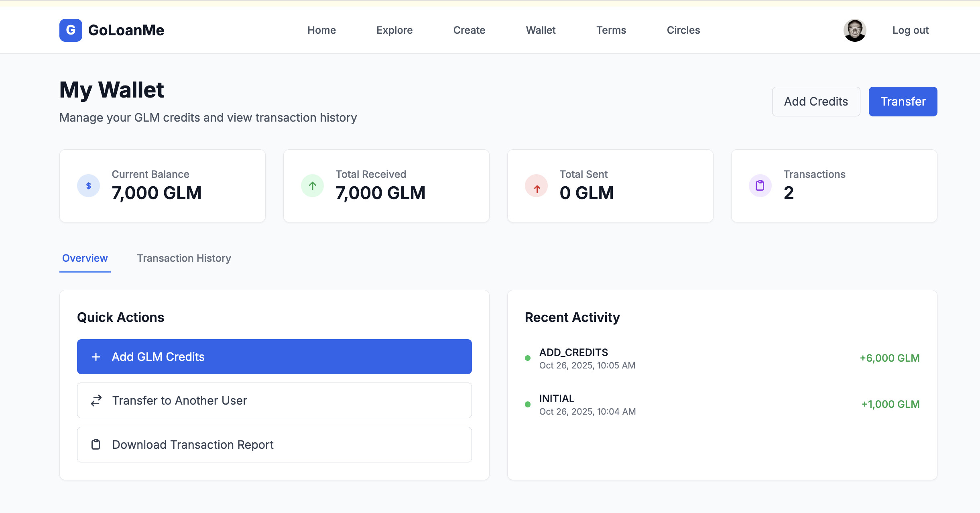Click the Log out link

tap(910, 30)
